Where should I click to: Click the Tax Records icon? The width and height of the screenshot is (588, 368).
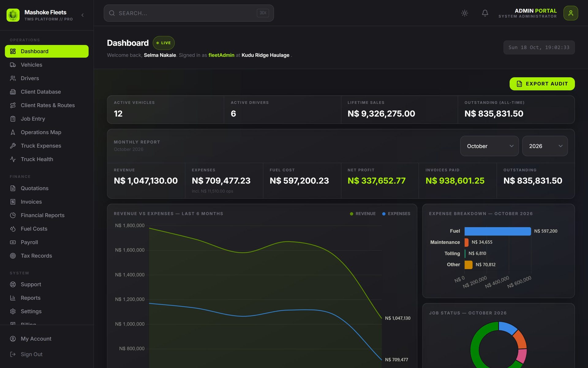tap(13, 256)
